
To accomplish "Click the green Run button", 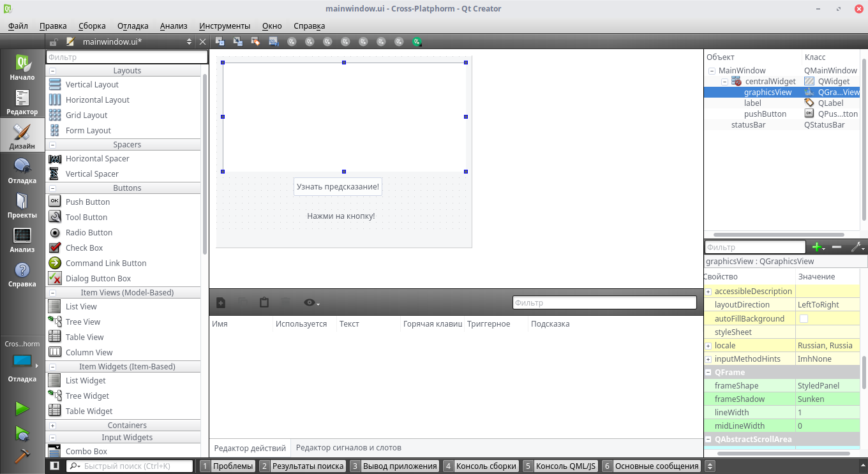I will (x=22, y=408).
